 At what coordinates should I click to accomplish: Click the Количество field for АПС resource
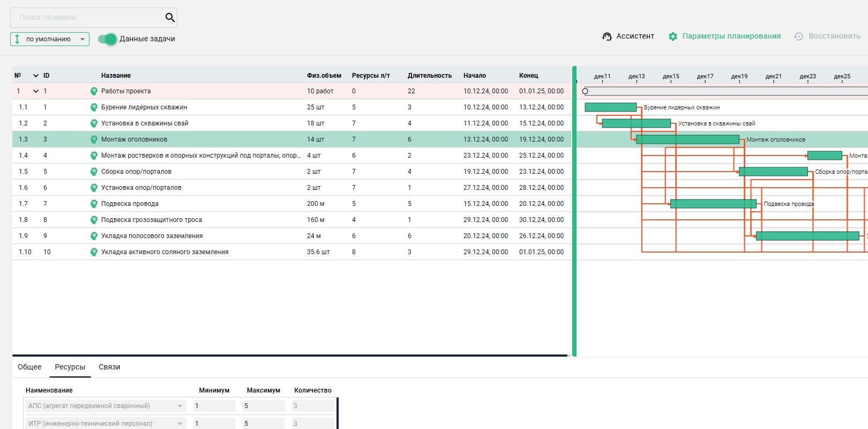tap(313, 406)
